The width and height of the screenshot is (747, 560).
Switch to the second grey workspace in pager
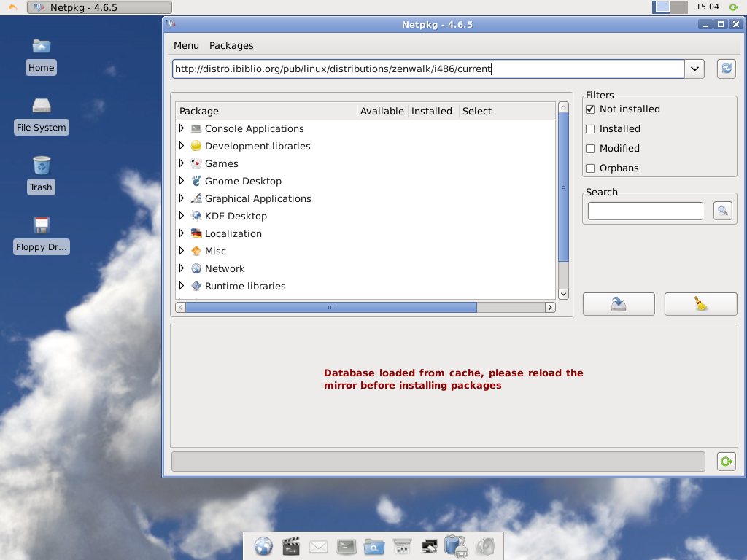(679, 7)
